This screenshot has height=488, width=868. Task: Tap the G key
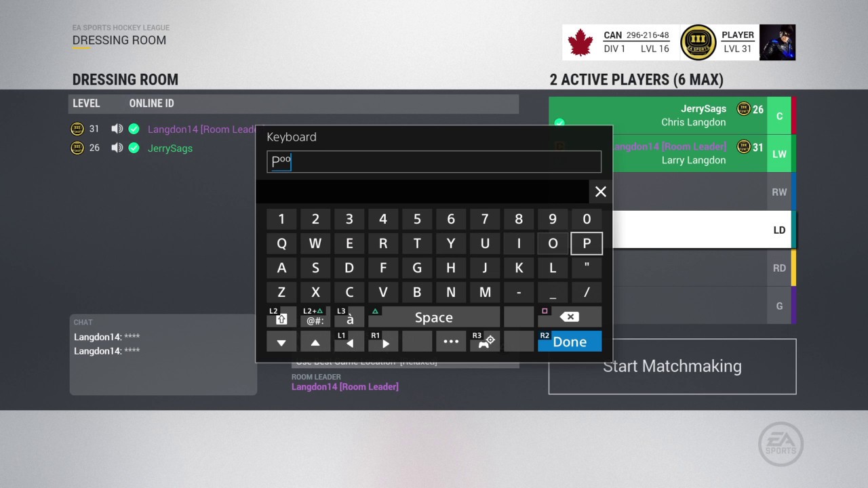tap(417, 268)
